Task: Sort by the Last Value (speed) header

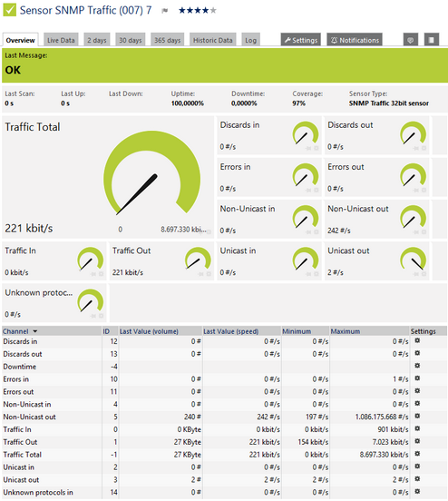Action: tap(231, 331)
